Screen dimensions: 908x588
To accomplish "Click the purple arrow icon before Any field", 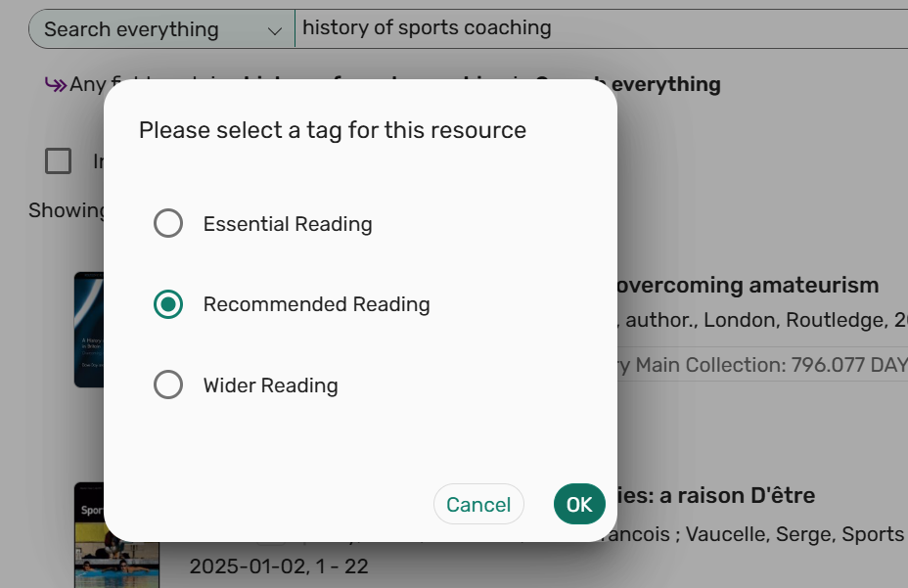I will (56, 85).
